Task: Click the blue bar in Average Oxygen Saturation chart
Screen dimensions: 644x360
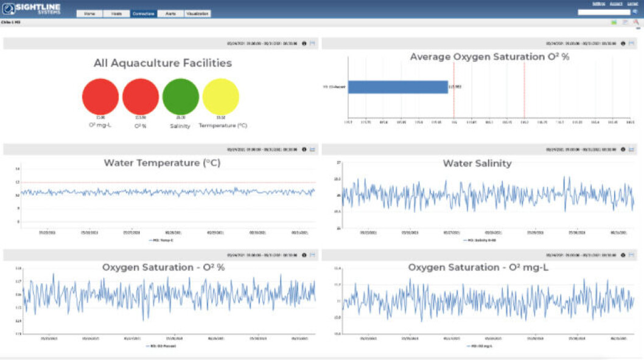Action: (397, 87)
